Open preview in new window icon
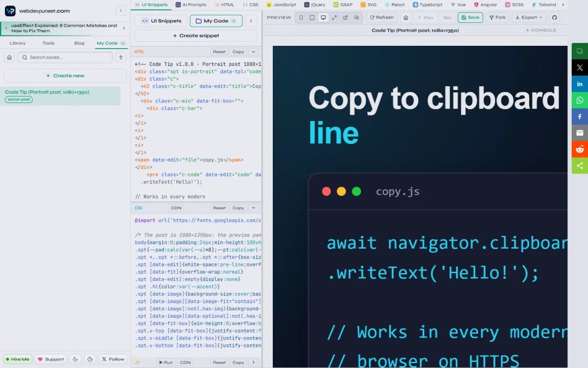The height and width of the screenshot is (368, 588). (x=345, y=17)
